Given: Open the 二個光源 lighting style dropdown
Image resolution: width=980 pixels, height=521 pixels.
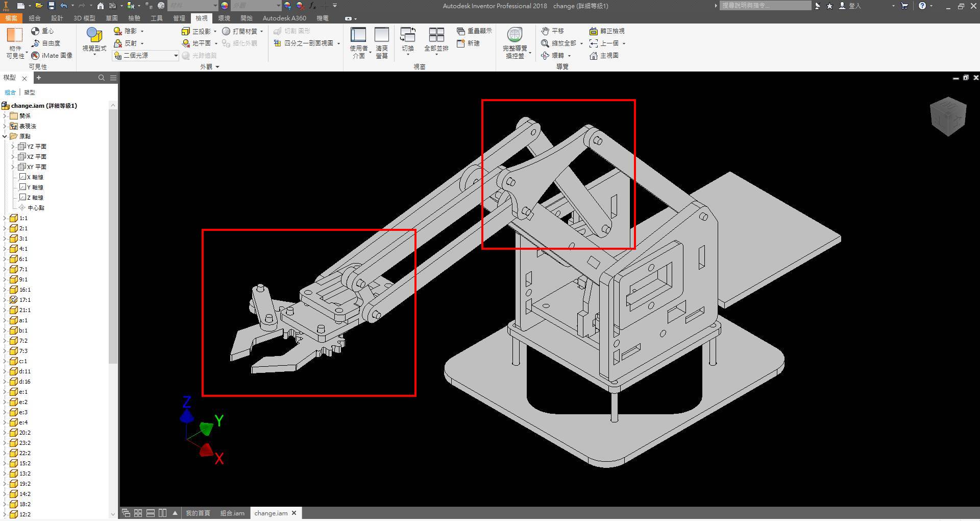Looking at the screenshot, I should pyautogui.click(x=145, y=56).
